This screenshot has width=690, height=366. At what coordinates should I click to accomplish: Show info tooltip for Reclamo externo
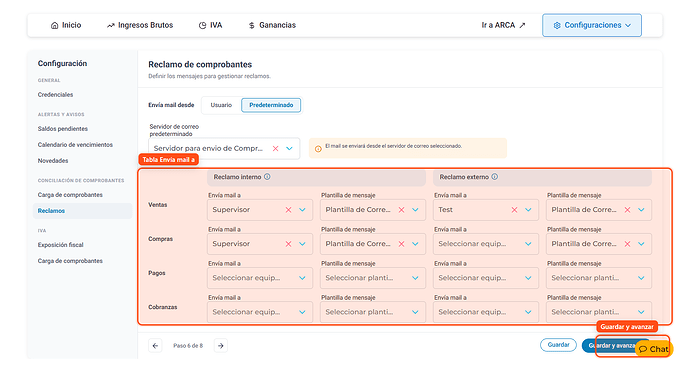point(495,177)
